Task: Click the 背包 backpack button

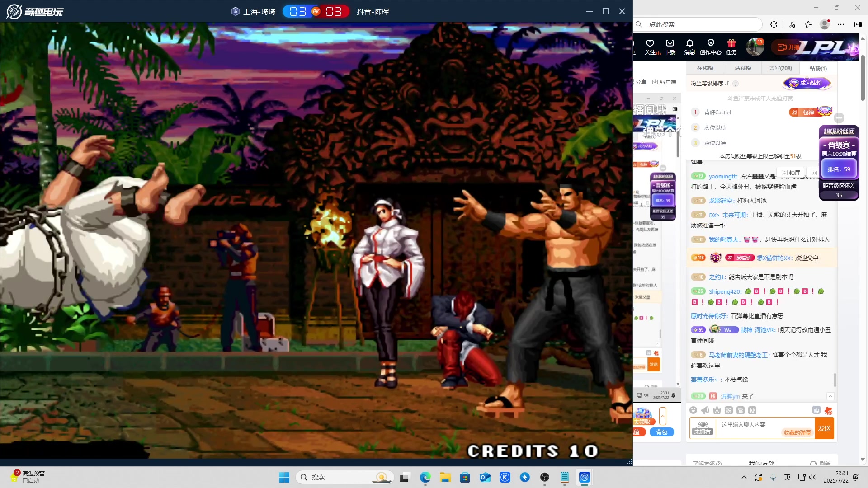Action: click(662, 432)
